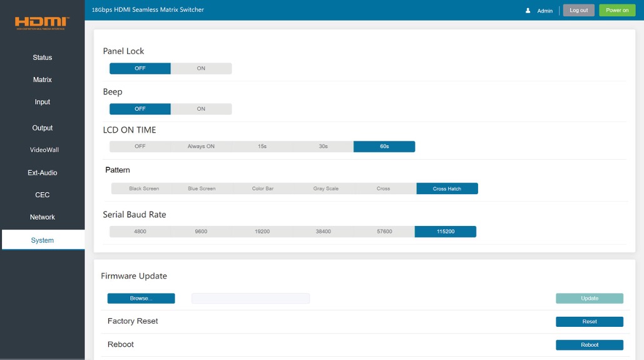Click the Admin user icon
Image resolution: width=644 pixels, height=360 pixels.
[x=528, y=10]
